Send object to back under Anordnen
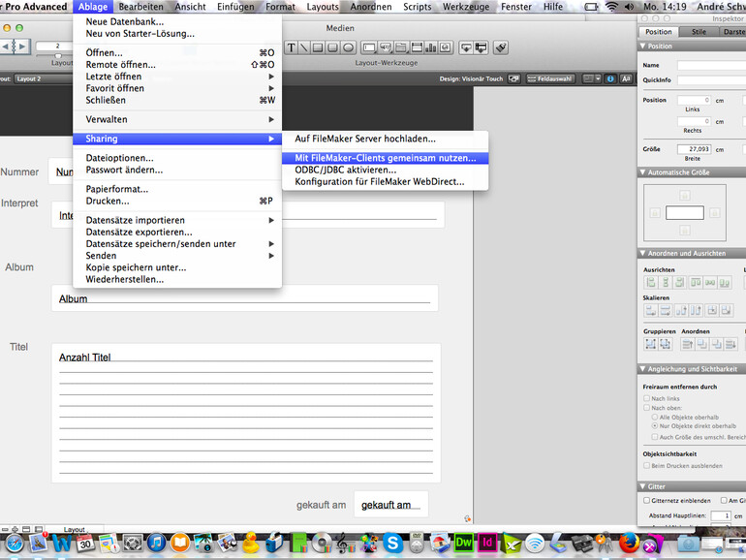Screen dimensions: 746x560 tap(730, 344)
